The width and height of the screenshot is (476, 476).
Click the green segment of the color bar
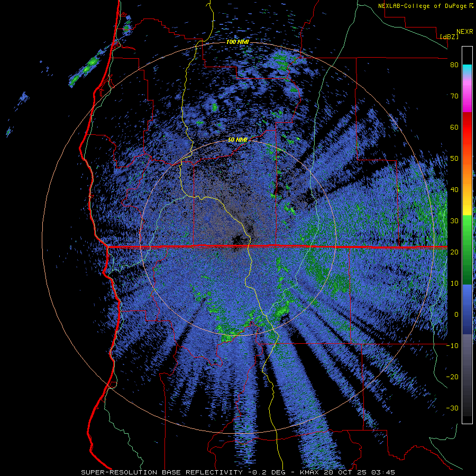pyautogui.click(x=467, y=250)
